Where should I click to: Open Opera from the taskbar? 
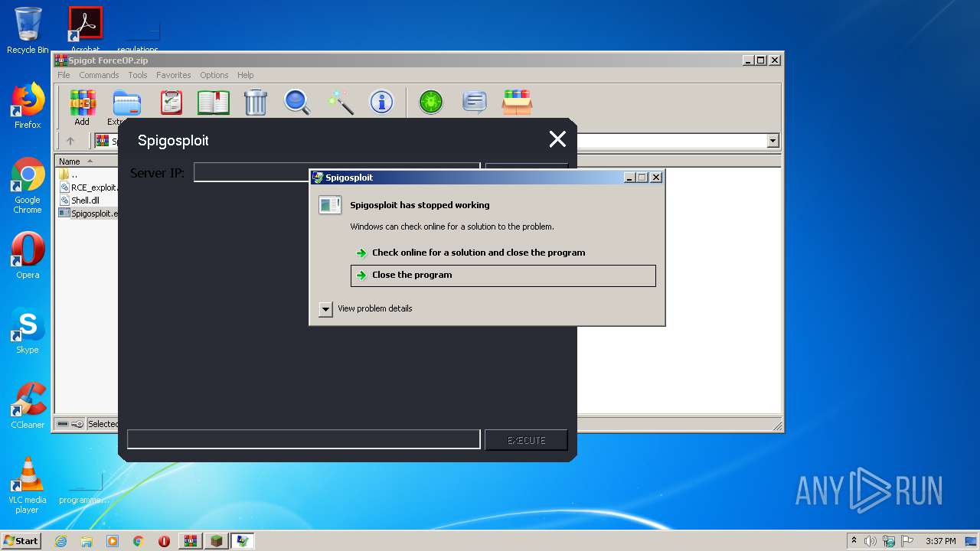(164, 541)
